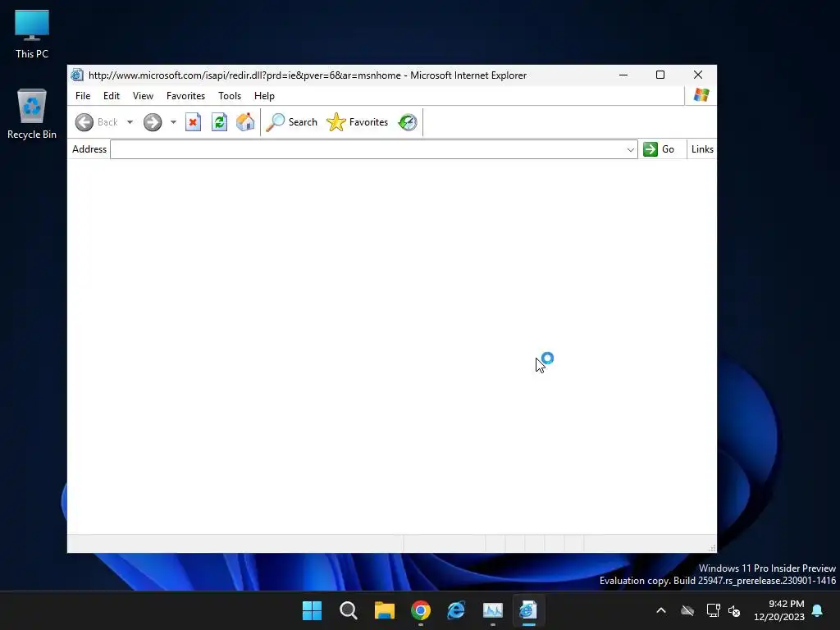Click the IE page icon in title bar
The height and width of the screenshot is (630, 840).
77,75
